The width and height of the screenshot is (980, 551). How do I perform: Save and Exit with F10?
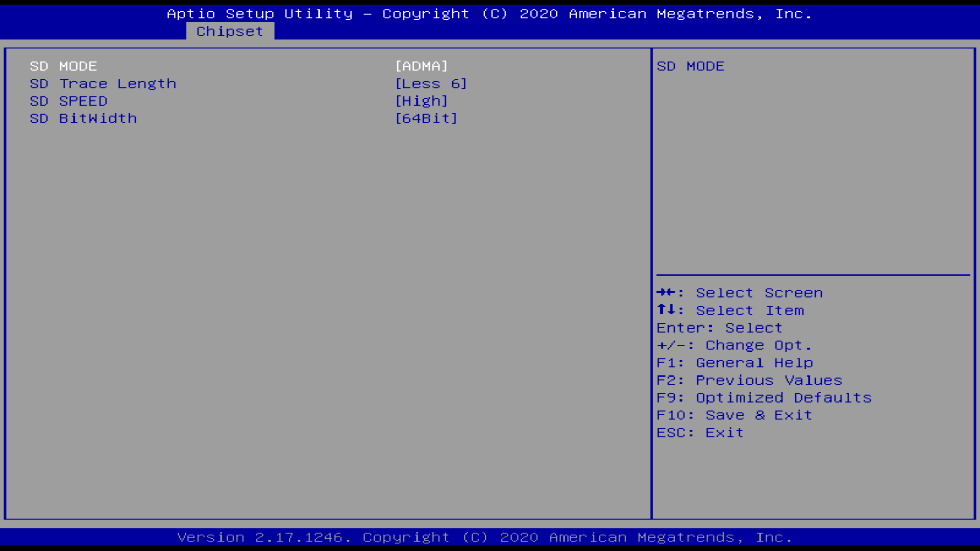pyautogui.click(x=733, y=414)
